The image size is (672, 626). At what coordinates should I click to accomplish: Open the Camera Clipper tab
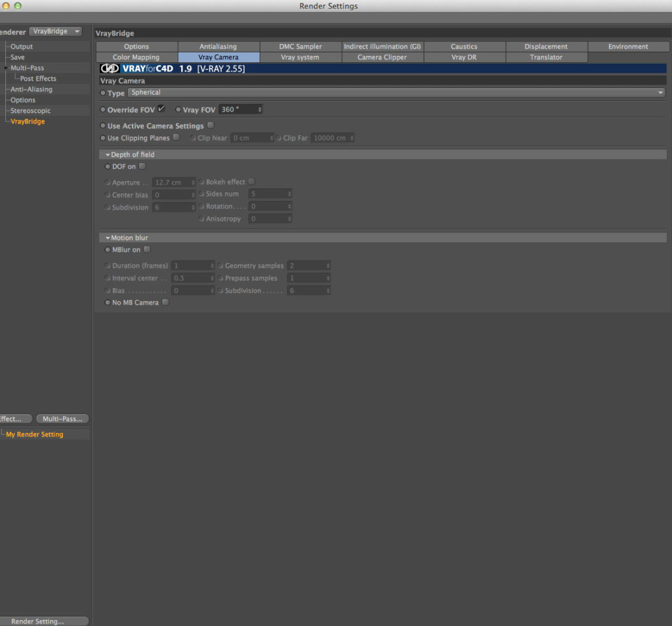pos(383,57)
